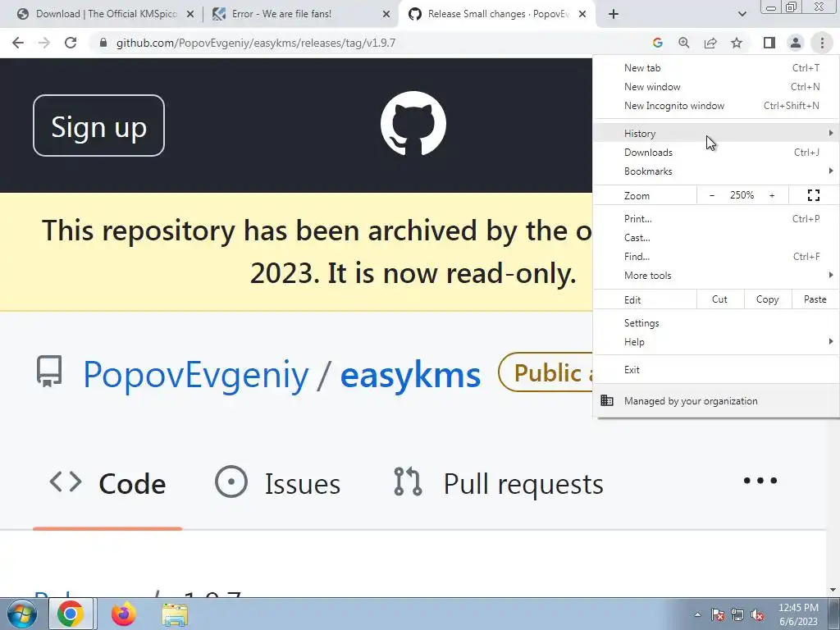This screenshot has width=840, height=630.
Task: Click the bookmark star icon in address bar
Action: click(x=737, y=43)
